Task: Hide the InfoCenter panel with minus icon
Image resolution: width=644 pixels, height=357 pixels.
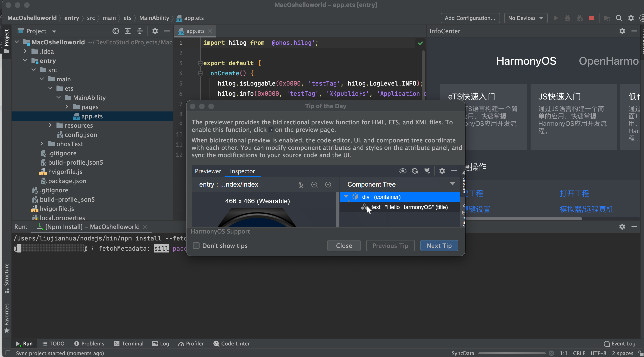Action: (634, 31)
